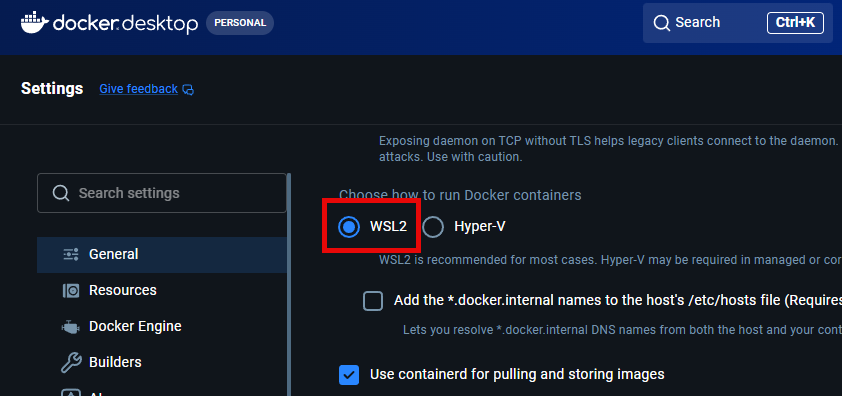Click the 'Lets you resolve *.docker.internal DNS names' text
Viewport: 842px width, 396px height.
click(622, 329)
